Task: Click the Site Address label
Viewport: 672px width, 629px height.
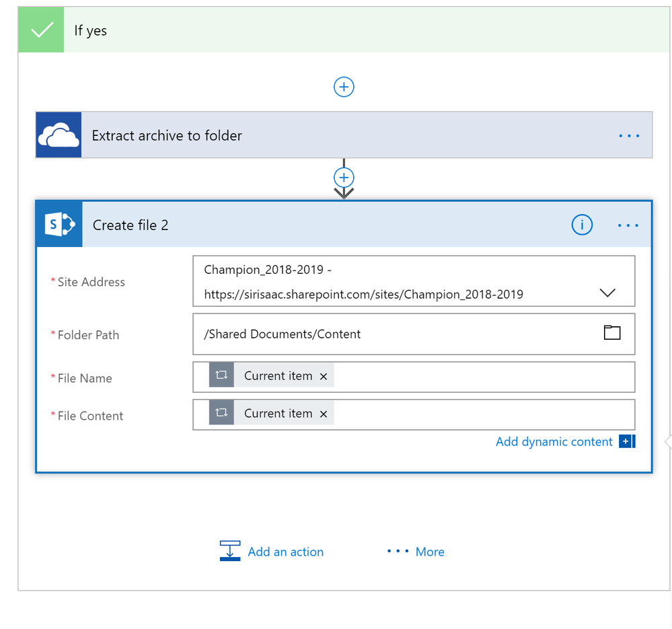Action: pos(91,282)
